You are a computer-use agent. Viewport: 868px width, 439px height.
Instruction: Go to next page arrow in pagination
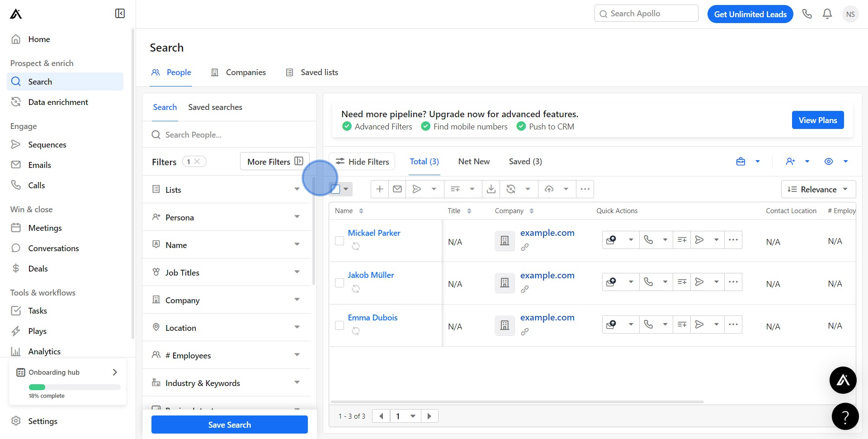pos(429,416)
